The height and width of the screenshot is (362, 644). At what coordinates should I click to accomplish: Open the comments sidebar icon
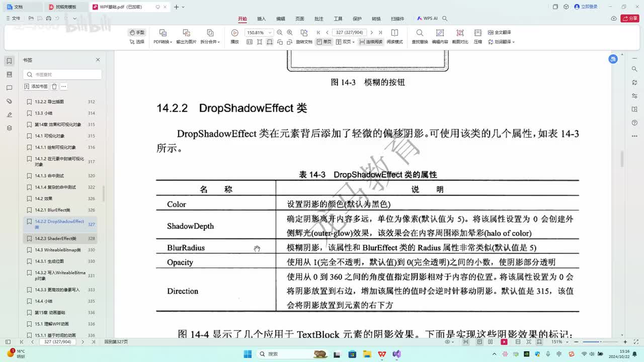click(9, 88)
